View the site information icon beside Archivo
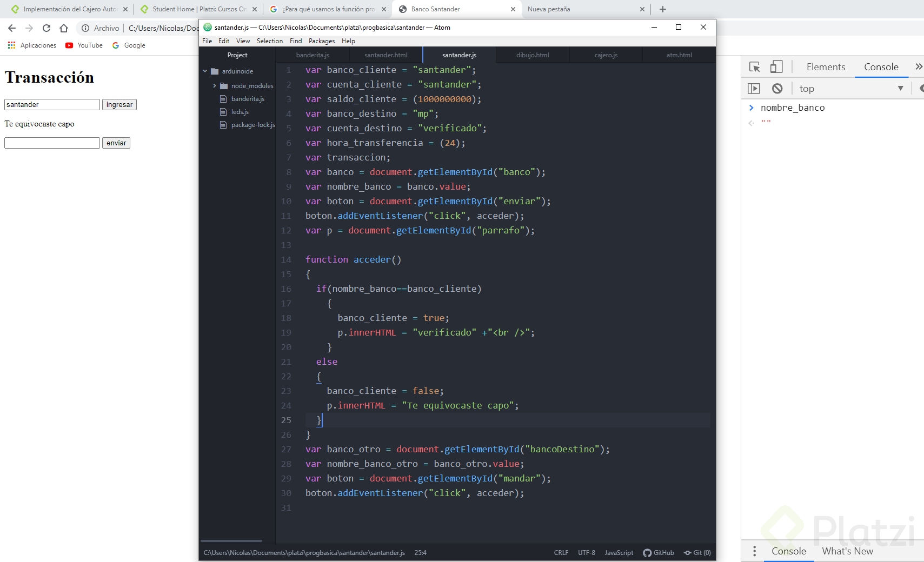The height and width of the screenshot is (562, 924). (85, 28)
